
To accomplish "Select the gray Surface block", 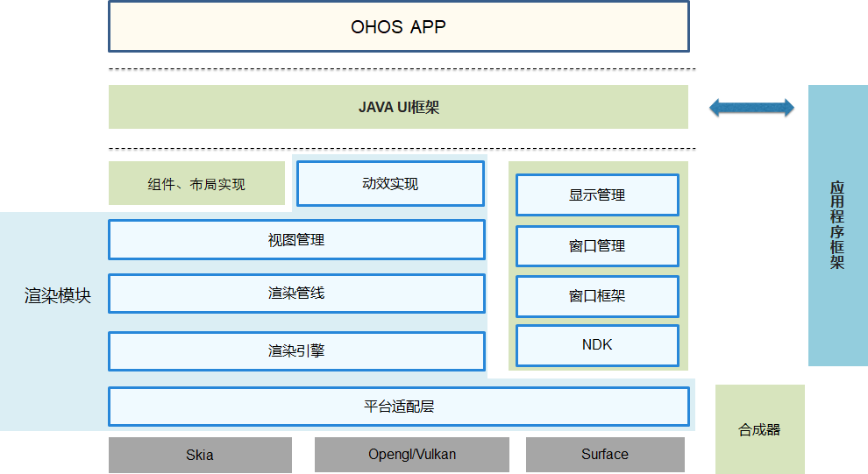I will coord(605,455).
